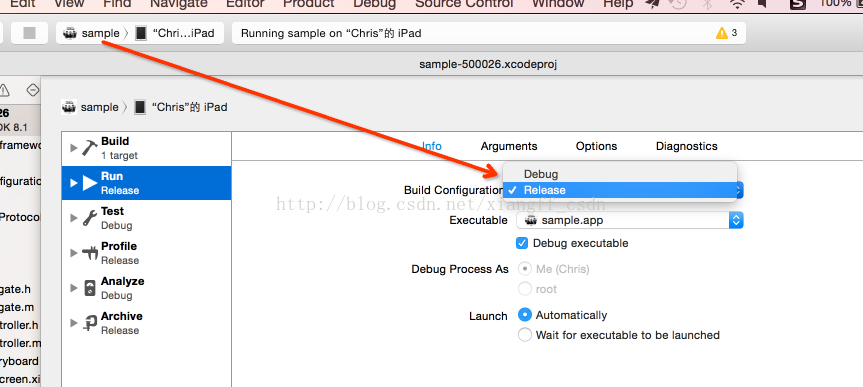The height and width of the screenshot is (387, 863).
Task: Click the Stop button in toolbar
Action: tap(29, 33)
